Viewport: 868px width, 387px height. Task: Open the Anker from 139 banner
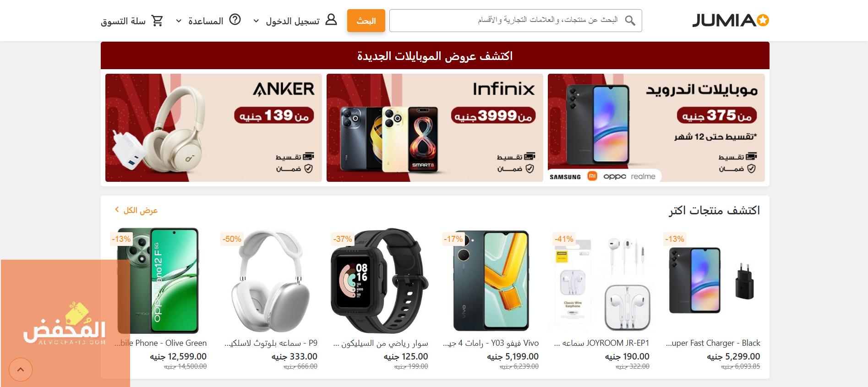pyautogui.click(x=213, y=128)
